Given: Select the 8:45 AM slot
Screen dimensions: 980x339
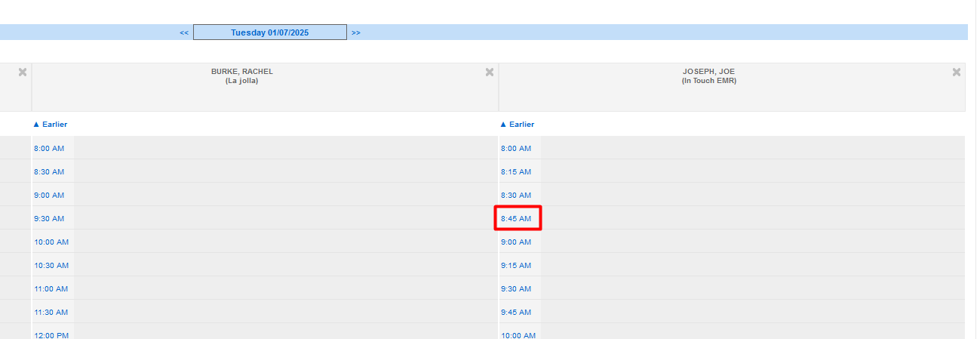Looking at the screenshot, I should [516, 219].
